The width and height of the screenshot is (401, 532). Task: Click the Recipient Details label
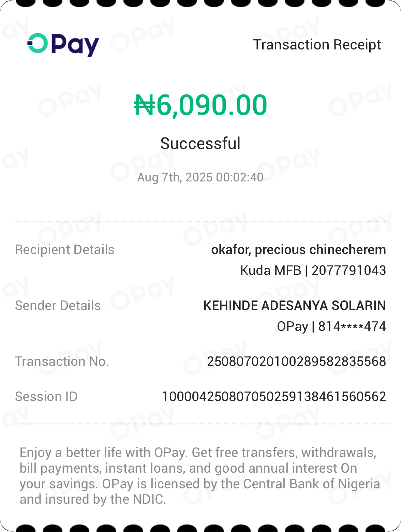65,250
